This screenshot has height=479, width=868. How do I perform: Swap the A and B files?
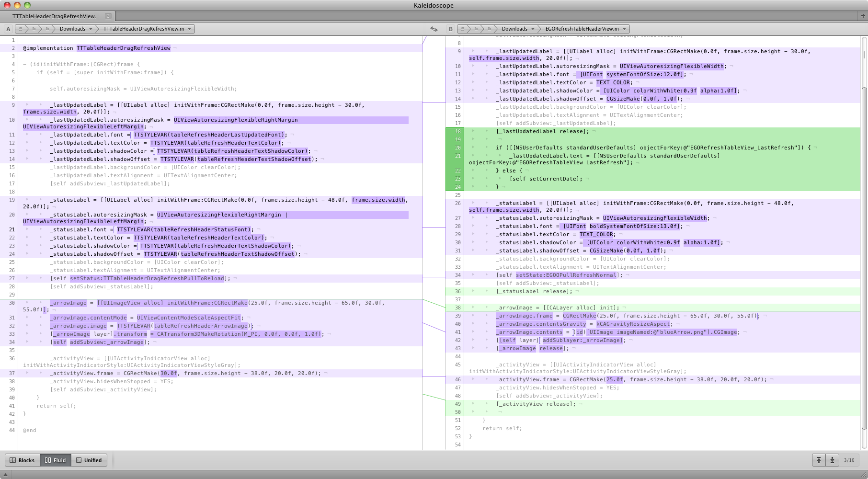pyautogui.click(x=434, y=29)
